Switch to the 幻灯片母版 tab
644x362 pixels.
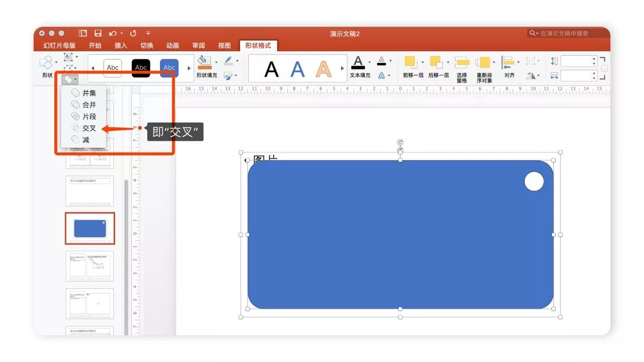click(59, 45)
